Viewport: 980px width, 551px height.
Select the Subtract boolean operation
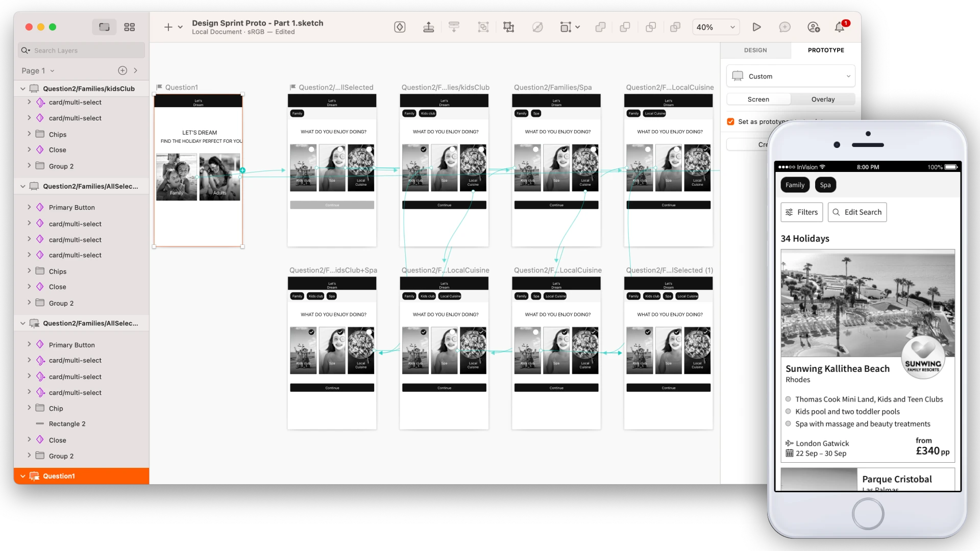point(625,27)
